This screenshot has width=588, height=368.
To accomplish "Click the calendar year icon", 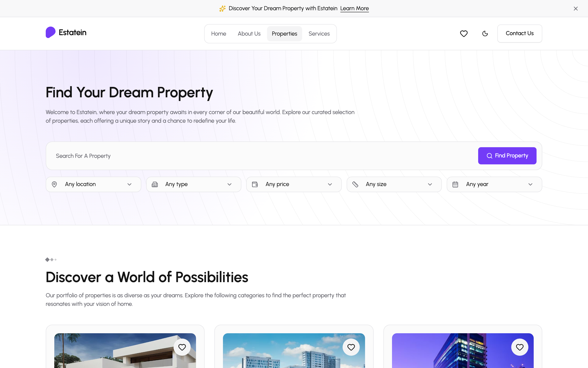I will click(x=455, y=184).
